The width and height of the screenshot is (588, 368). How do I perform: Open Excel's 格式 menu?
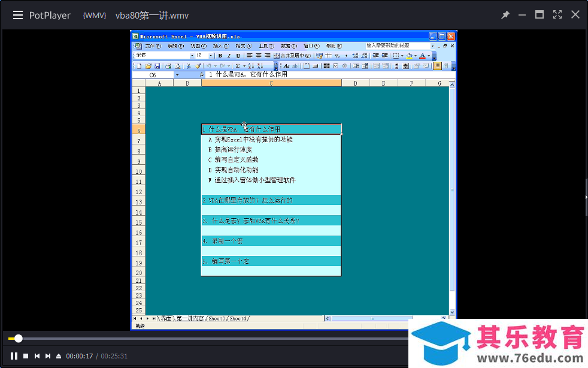tap(244, 46)
